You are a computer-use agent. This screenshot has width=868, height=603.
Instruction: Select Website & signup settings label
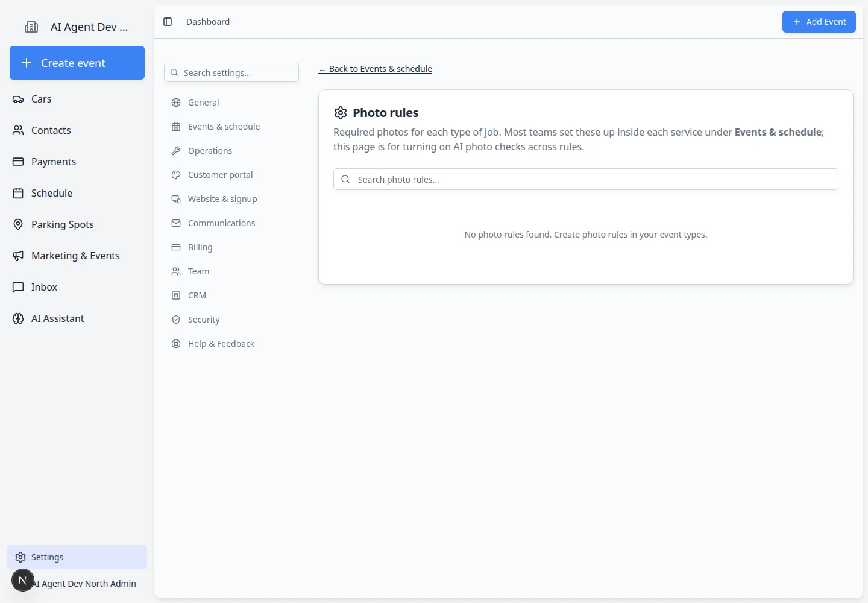pos(222,199)
